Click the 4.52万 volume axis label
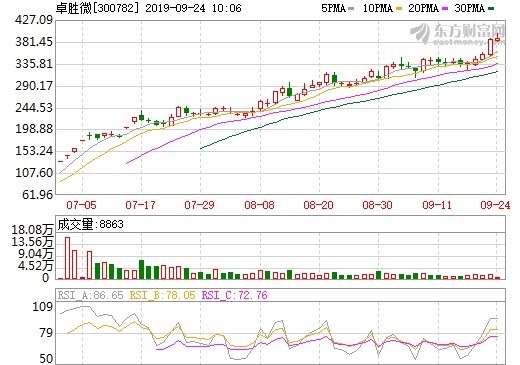Image resolution: width=520 pixels, height=365 pixels. click(35, 266)
